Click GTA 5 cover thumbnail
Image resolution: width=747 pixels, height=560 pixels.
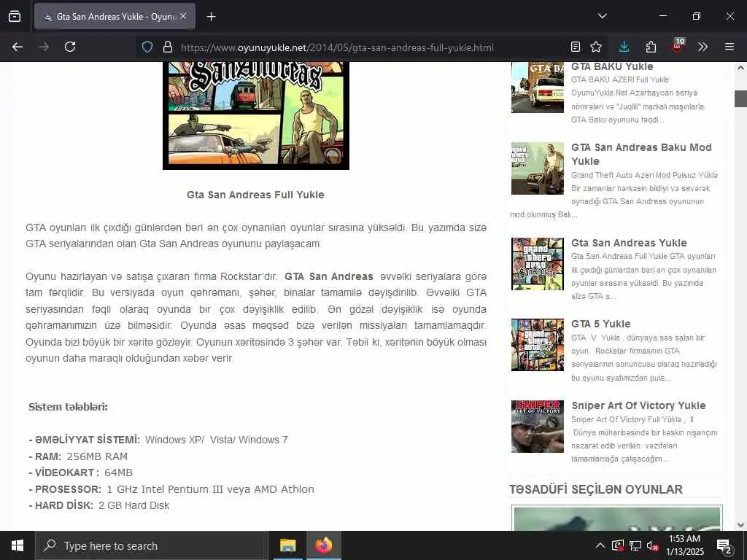click(538, 345)
